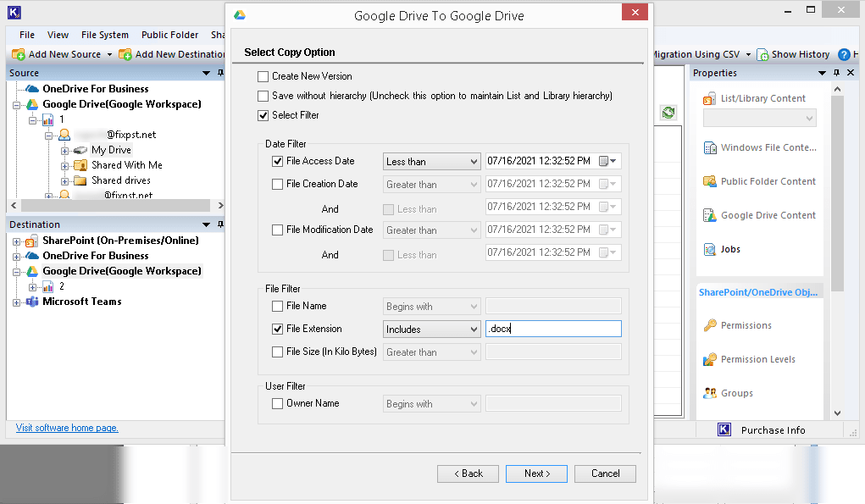Expand the Microsoft Teams node
The height and width of the screenshot is (504, 865).
[x=17, y=302]
